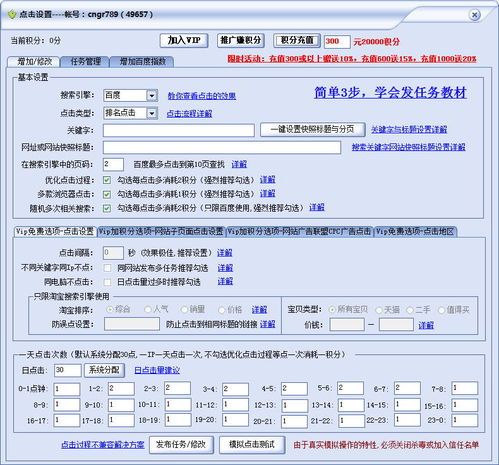Open 详解 link beside 防止点击到相同标题的链接
The width and height of the screenshot is (499, 465).
pyautogui.click(x=267, y=324)
